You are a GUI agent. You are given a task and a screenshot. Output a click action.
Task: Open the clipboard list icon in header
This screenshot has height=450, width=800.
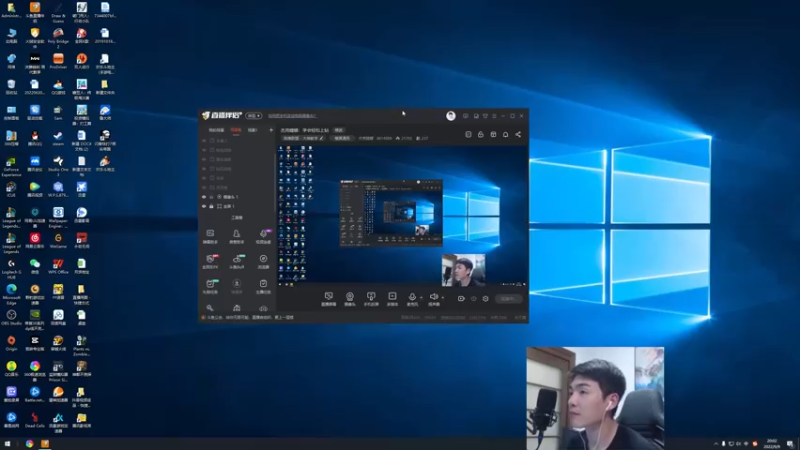tap(468, 134)
